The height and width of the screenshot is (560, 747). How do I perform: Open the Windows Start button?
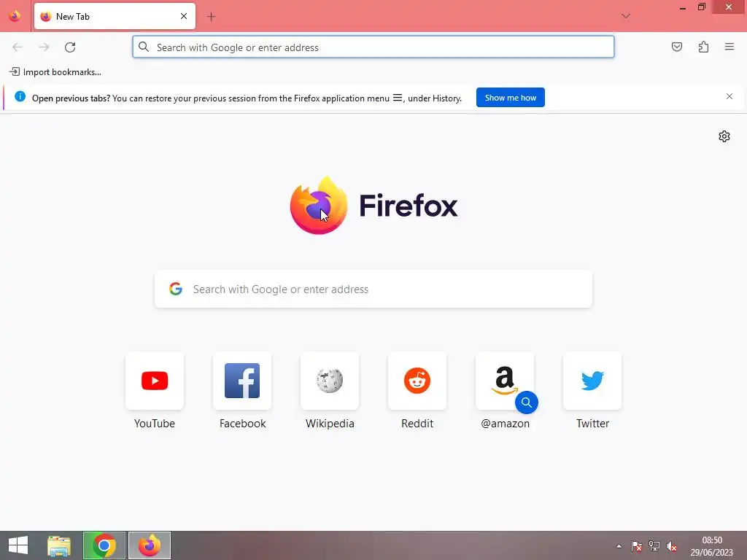tap(18, 545)
